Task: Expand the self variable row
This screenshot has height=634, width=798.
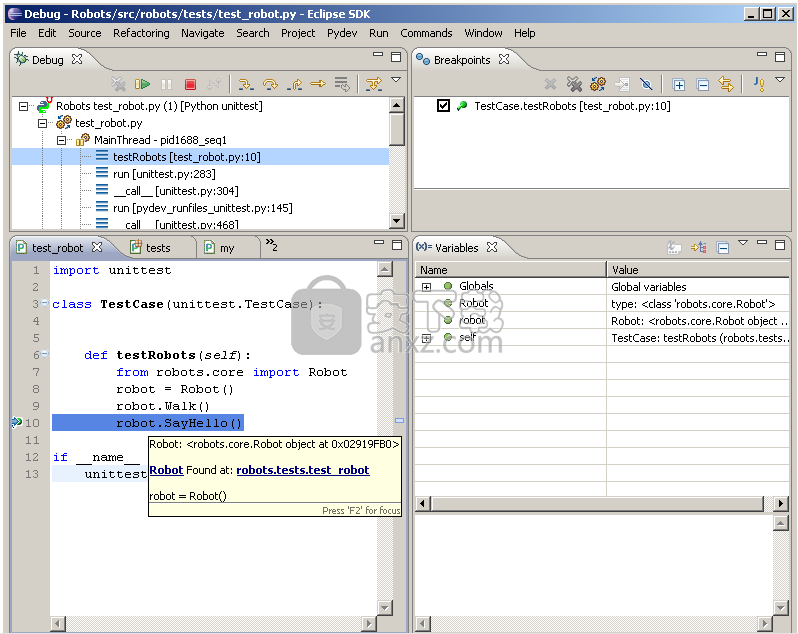Action: (x=426, y=338)
